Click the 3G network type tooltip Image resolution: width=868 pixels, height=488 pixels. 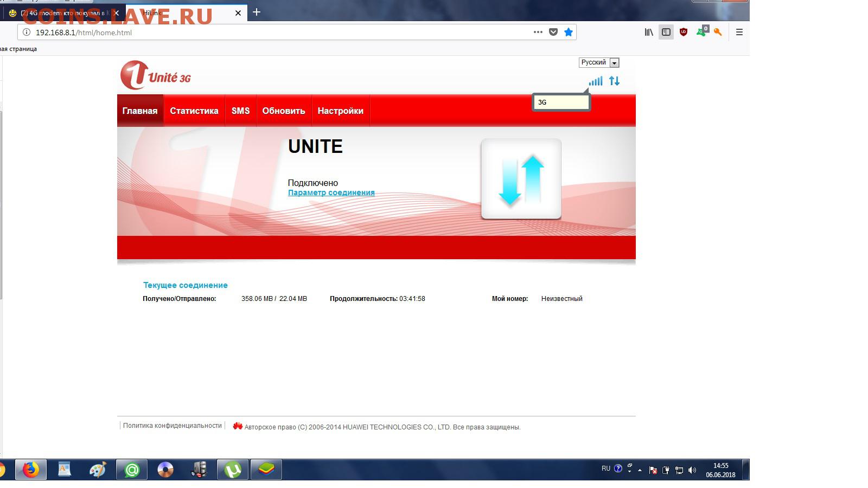pyautogui.click(x=561, y=102)
